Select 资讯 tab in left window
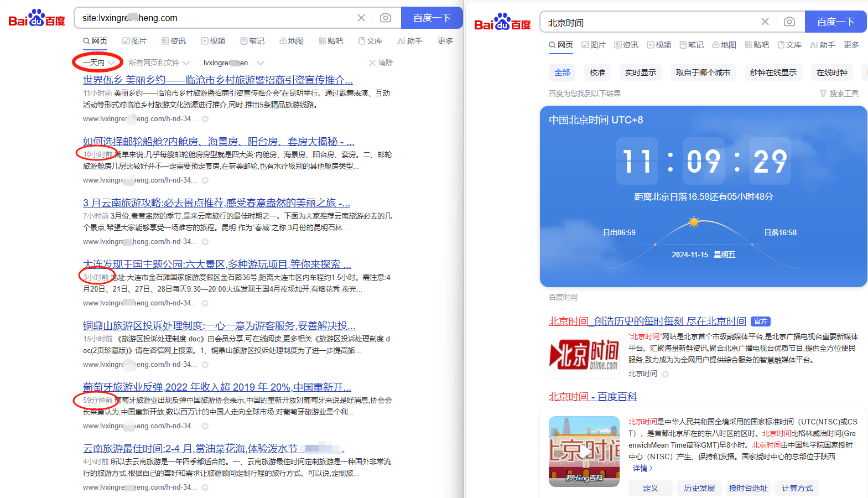 point(174,41)
